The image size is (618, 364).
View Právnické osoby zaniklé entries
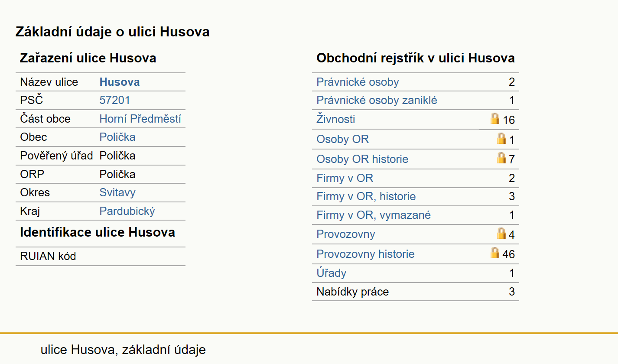point(377,101)
